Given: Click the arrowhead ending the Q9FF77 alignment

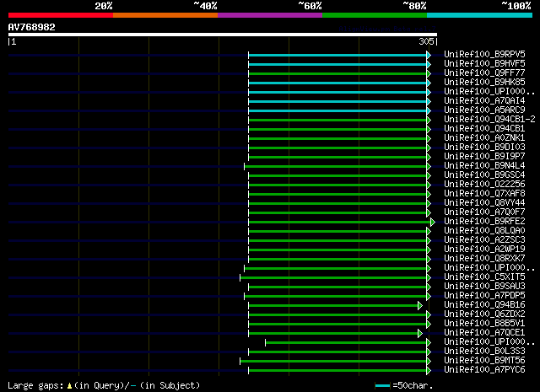Looking at the screenshot, I should [x=429, y=73].
